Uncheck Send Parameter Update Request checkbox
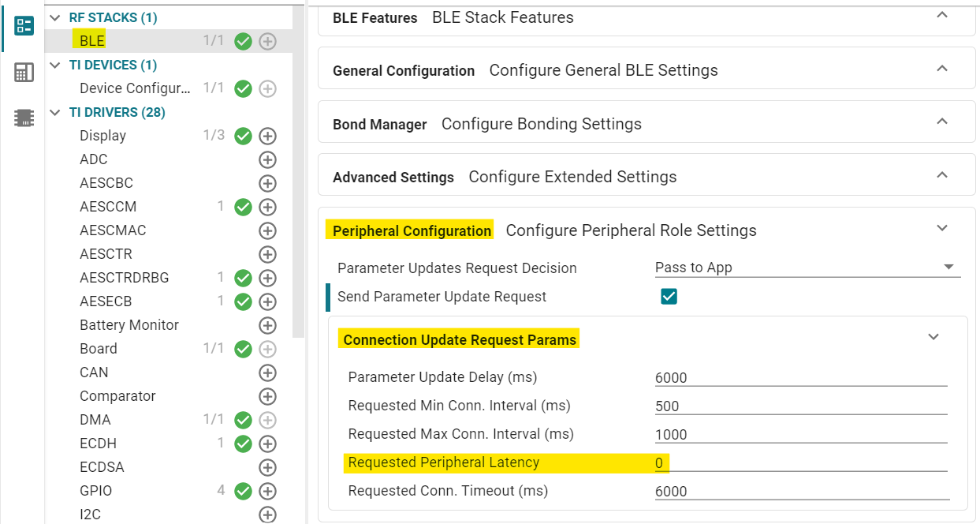 (669, 297)
